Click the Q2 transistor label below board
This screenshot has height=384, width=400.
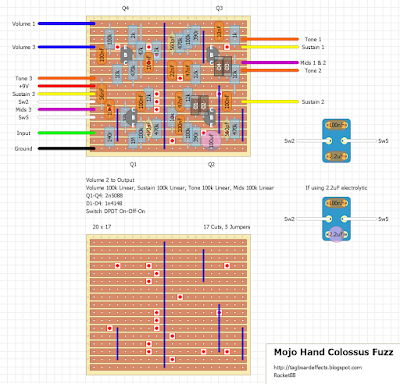click(x=211, y=164)
